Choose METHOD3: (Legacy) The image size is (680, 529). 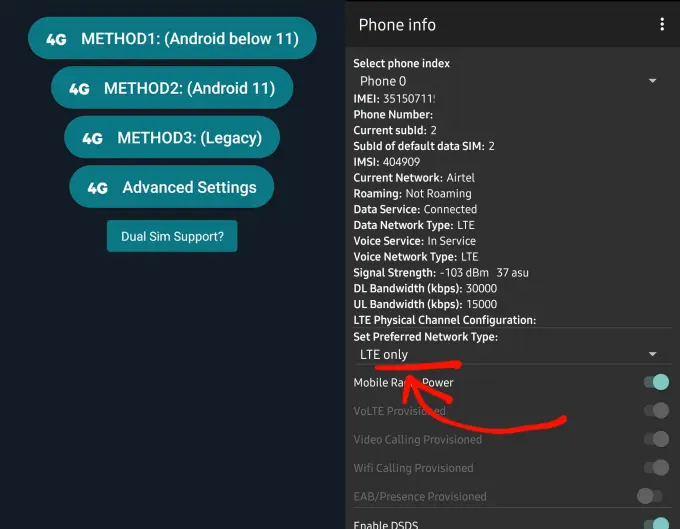(172, 137)
